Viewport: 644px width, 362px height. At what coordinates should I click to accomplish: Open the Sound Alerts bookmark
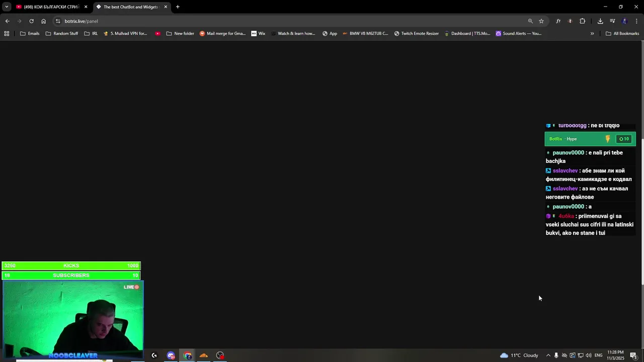point(518,34)
